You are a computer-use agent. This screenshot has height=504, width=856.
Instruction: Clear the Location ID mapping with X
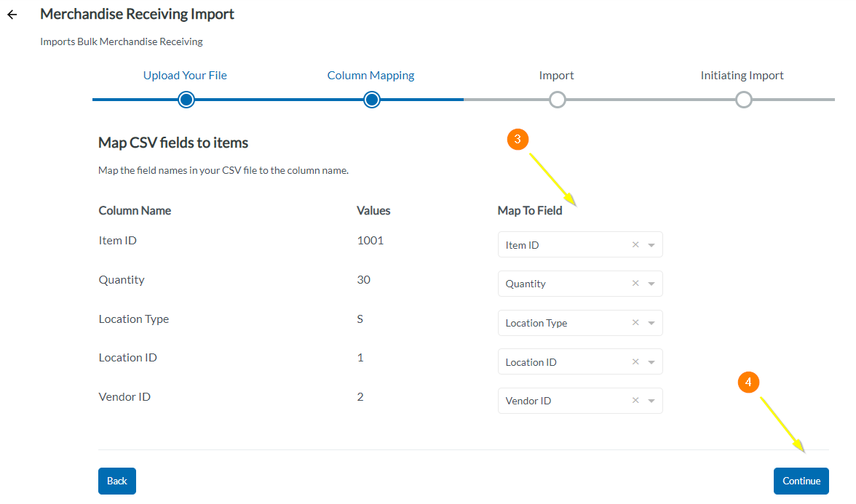(635, 362)
